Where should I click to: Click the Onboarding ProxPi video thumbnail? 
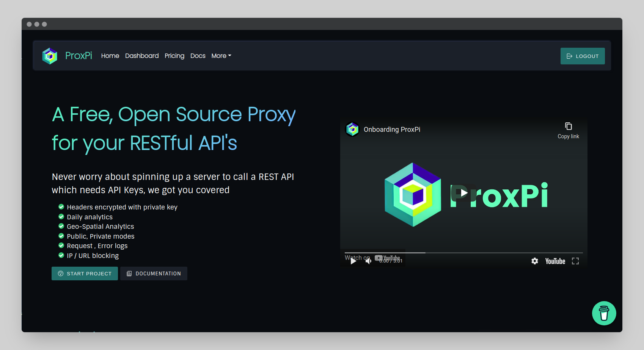463,193
